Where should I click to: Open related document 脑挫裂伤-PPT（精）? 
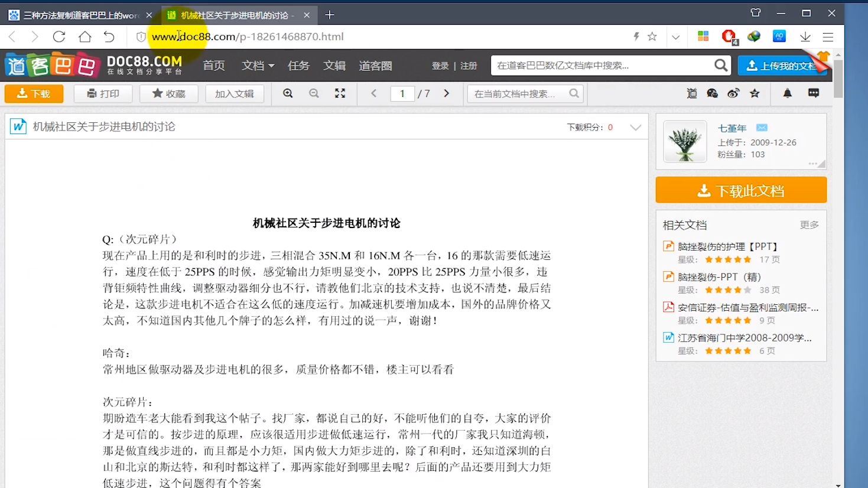[x=719, y=276]
